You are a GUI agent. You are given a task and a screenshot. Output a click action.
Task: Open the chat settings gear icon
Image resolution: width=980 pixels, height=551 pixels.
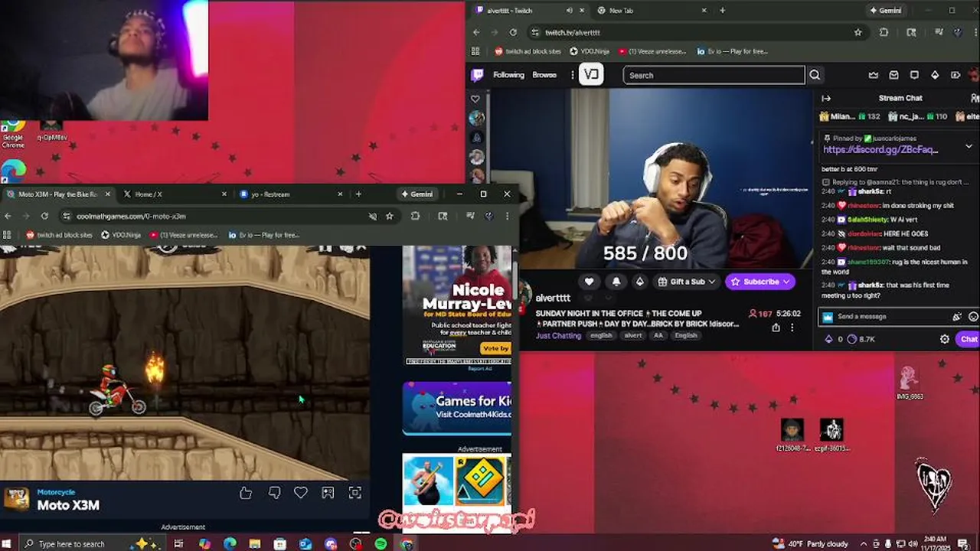(945, 339)
